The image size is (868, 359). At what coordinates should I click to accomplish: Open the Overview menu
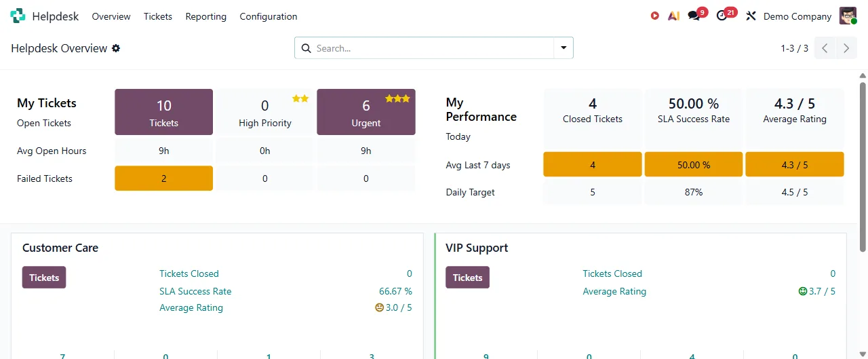click(x=111, y=16)
